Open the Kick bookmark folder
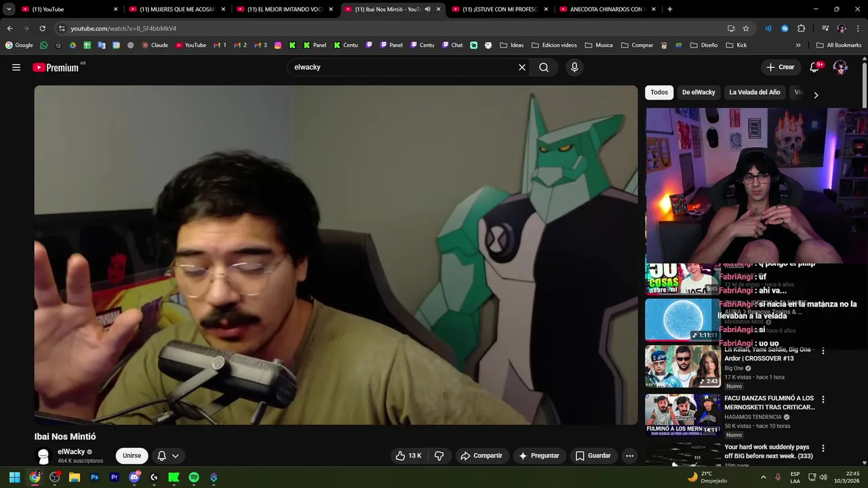The height and width of the screenshot is (488, 868). [736, 45]
